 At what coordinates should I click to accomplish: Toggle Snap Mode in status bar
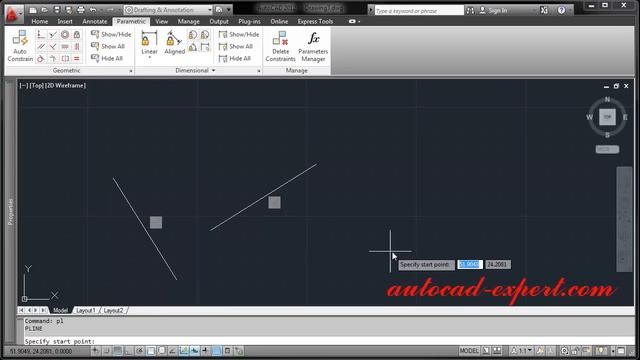point(107,351)
